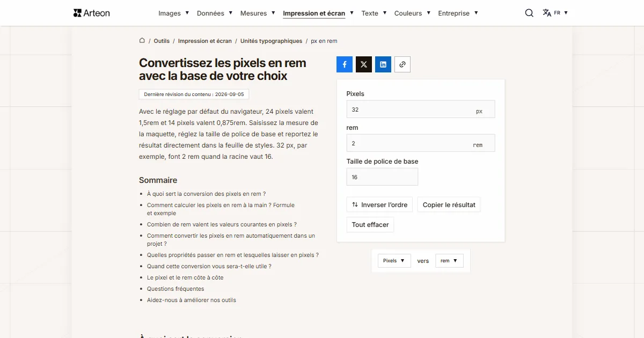Click the Impression et écran breadcrumb link
The image size is (644, 338).
pos(205,41)
